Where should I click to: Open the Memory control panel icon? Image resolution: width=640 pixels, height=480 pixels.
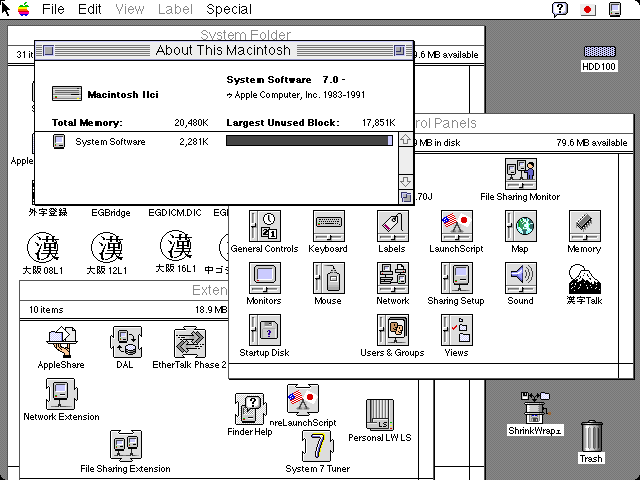point(584,226)
